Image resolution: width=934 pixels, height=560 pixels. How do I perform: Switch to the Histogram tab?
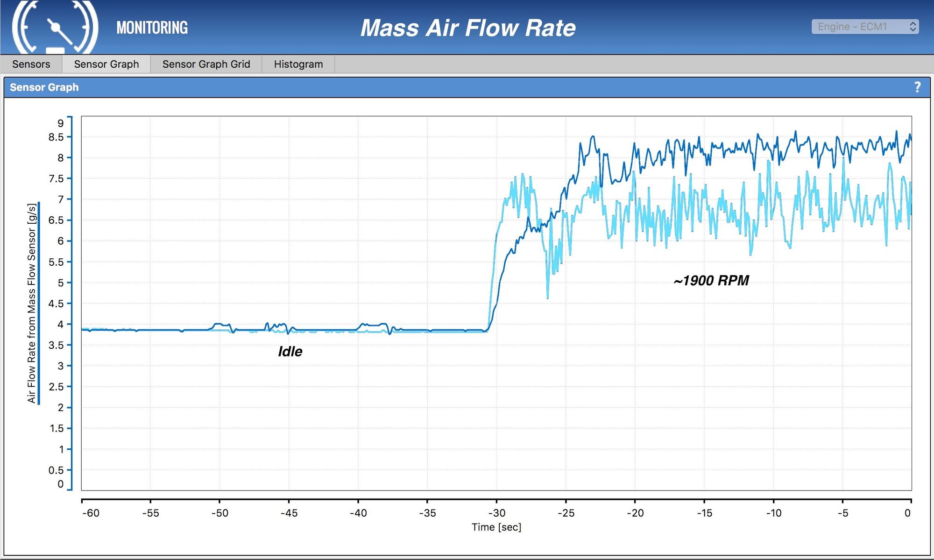coord(298,64)
